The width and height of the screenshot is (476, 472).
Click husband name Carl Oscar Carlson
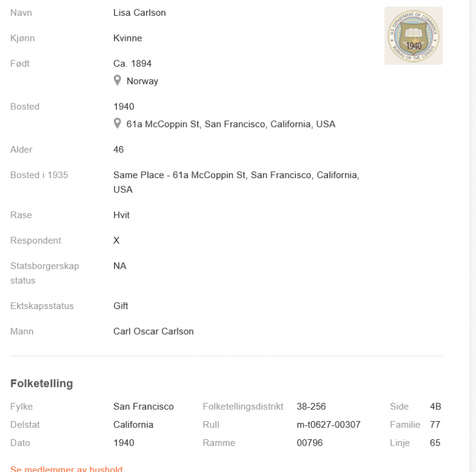click(x=154, y=331)
